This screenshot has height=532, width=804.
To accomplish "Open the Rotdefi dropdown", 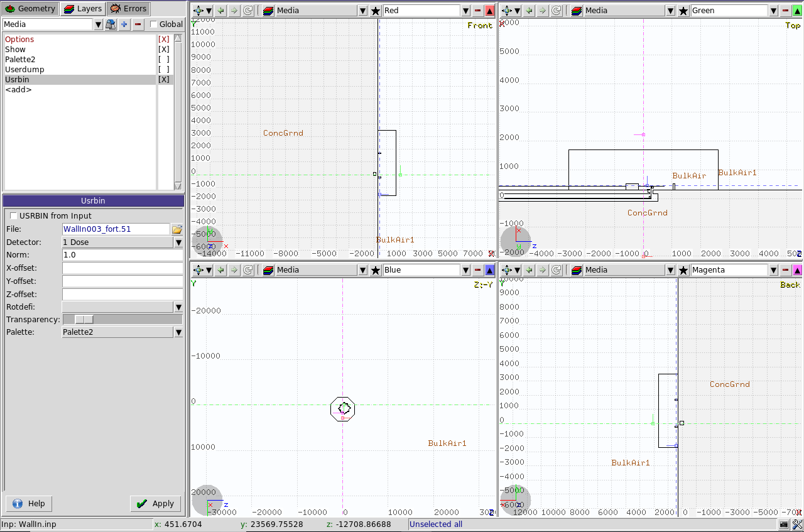I will (x=178, y=307).
